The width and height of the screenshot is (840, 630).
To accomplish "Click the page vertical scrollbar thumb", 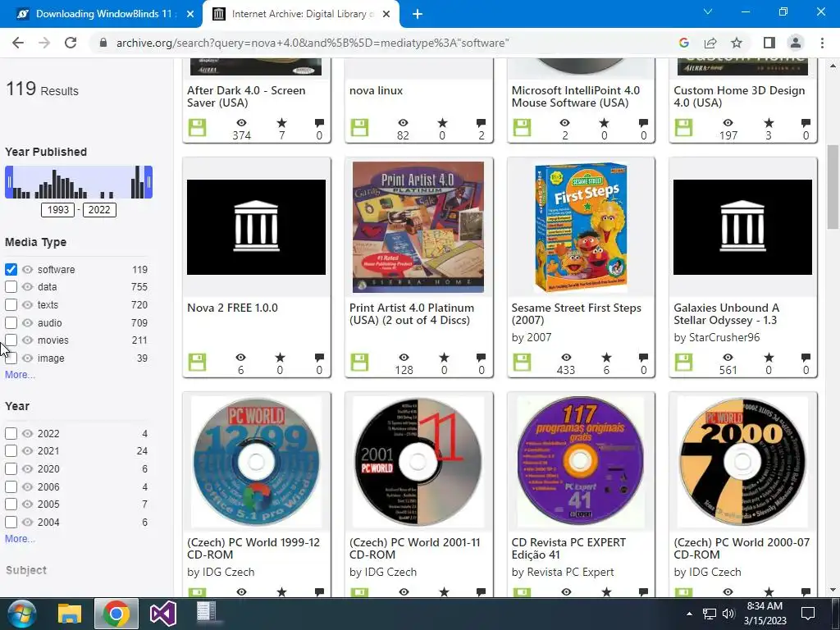I will [832, 187].
